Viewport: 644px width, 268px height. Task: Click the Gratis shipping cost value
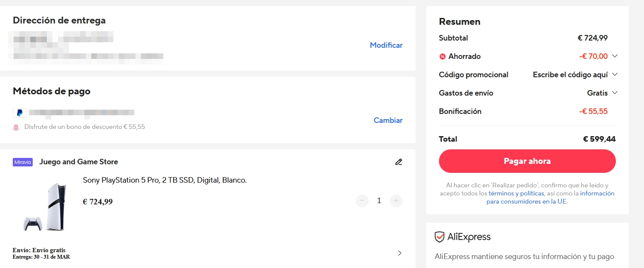click(x=597, y=93)
